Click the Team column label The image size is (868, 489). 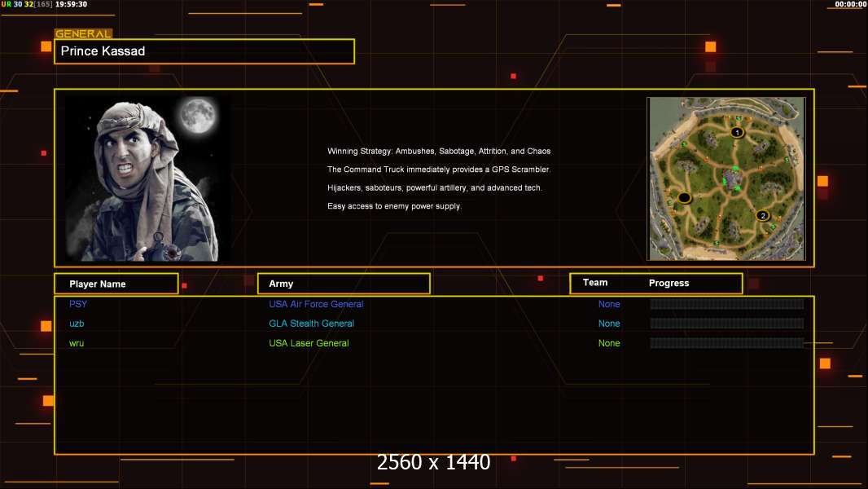[x=595, y=283]
